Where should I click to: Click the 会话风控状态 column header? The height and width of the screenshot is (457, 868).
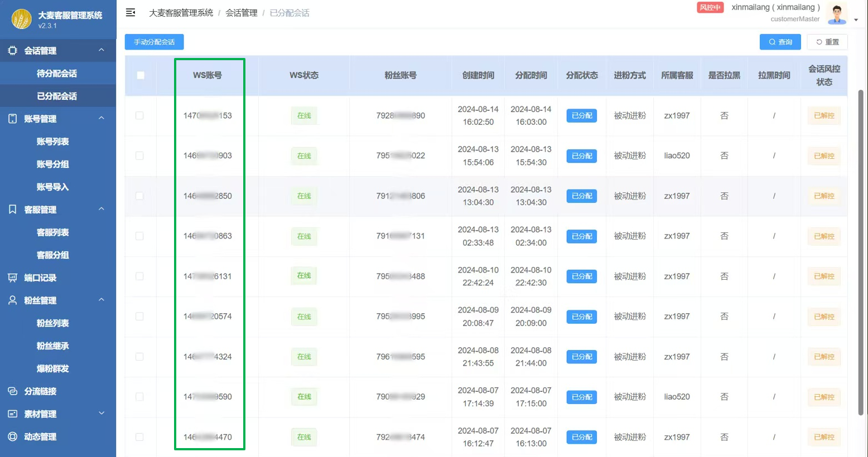(824, 75)
